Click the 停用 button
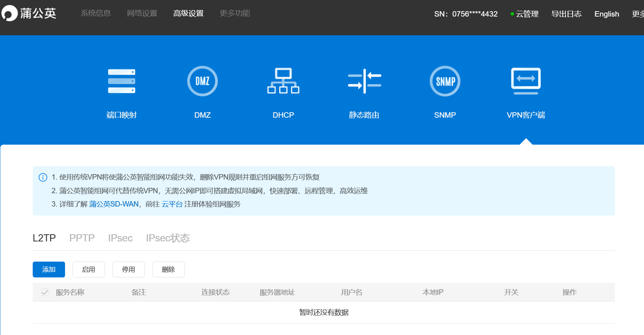 pyautogui.click(x=129, y=270)
